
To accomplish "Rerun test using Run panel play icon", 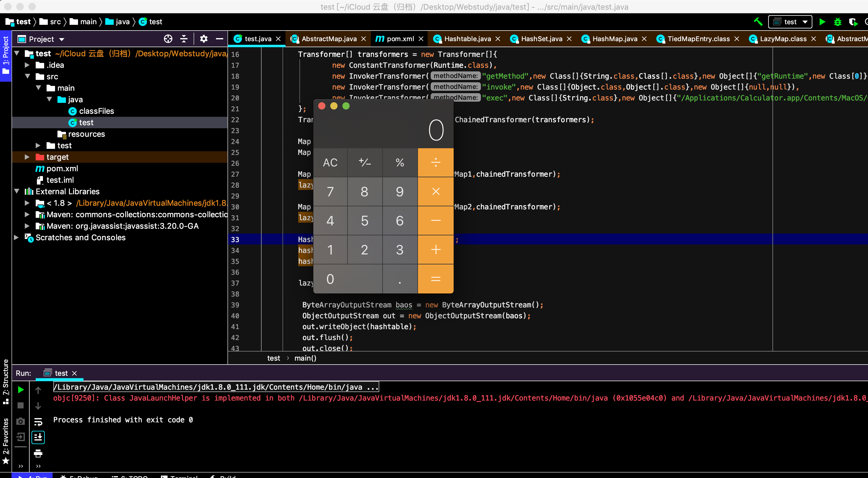I will pos(21,390).
